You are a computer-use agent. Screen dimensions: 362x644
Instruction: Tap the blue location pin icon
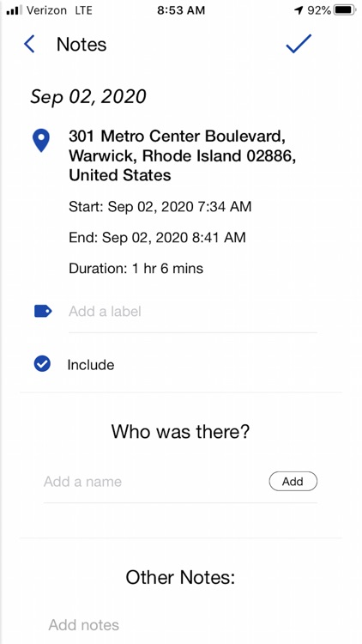point(41,141)
